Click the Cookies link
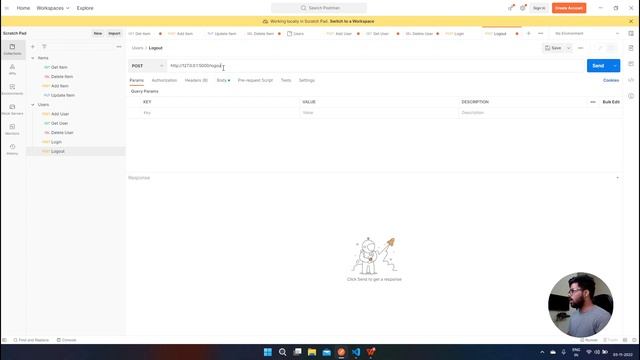The width and height of the screenshot is (640, 360). [611, 80]
